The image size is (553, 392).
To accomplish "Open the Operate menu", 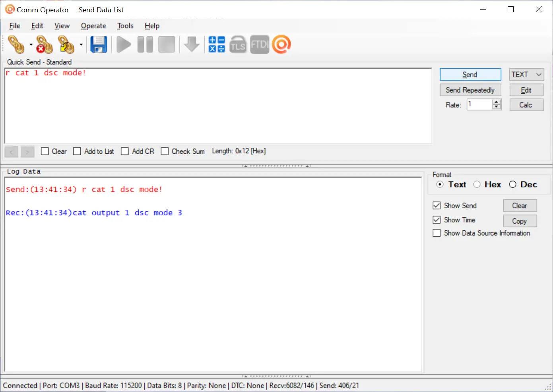I will click(x=93, y=26).
